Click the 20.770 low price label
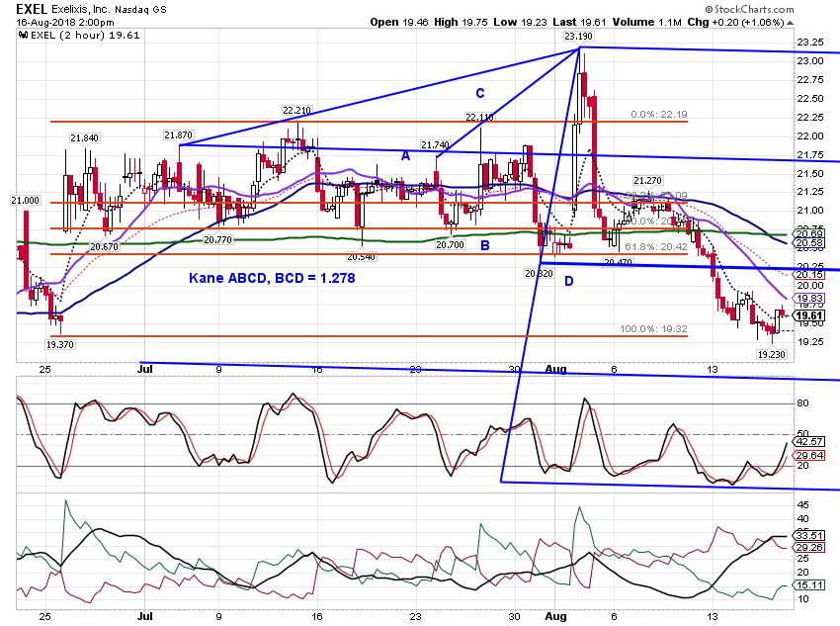The image size is (840, 626). (x=217, y=240)
